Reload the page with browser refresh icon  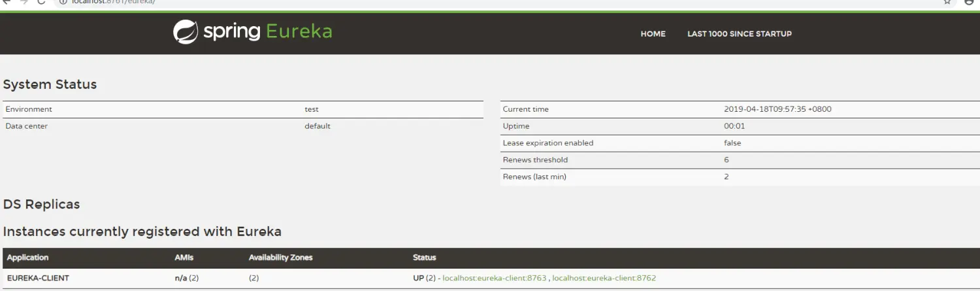[41, 2]
